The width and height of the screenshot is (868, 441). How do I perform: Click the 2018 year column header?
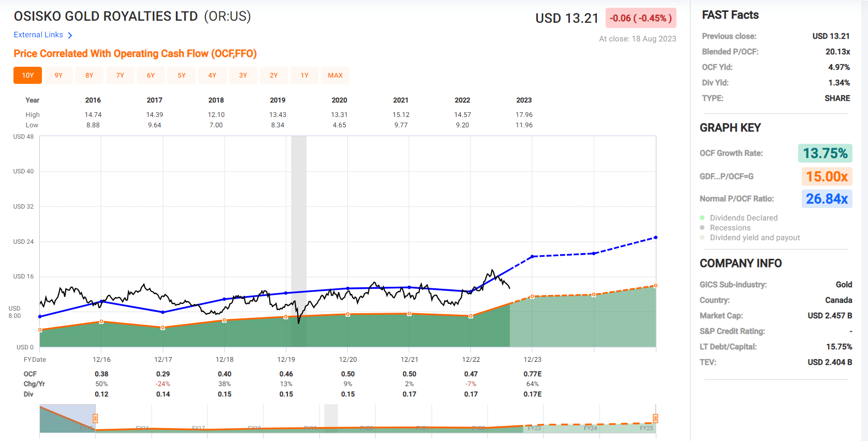coord(216,100)
